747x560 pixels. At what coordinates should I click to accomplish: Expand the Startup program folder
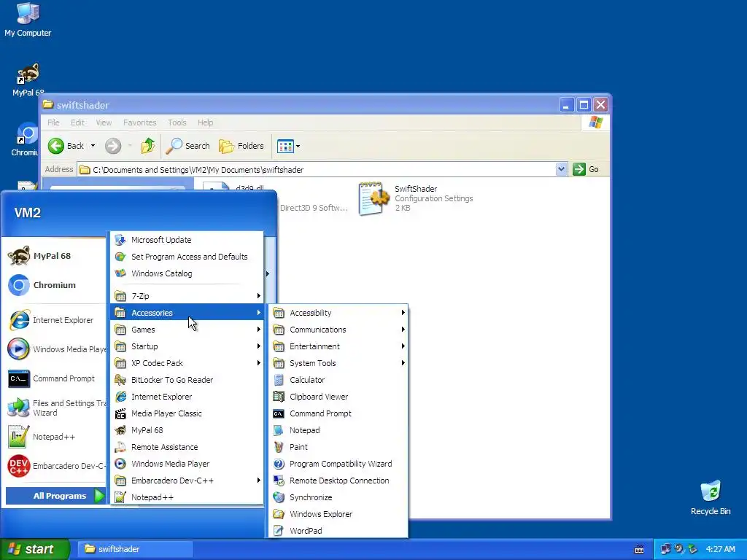point(187,346)
